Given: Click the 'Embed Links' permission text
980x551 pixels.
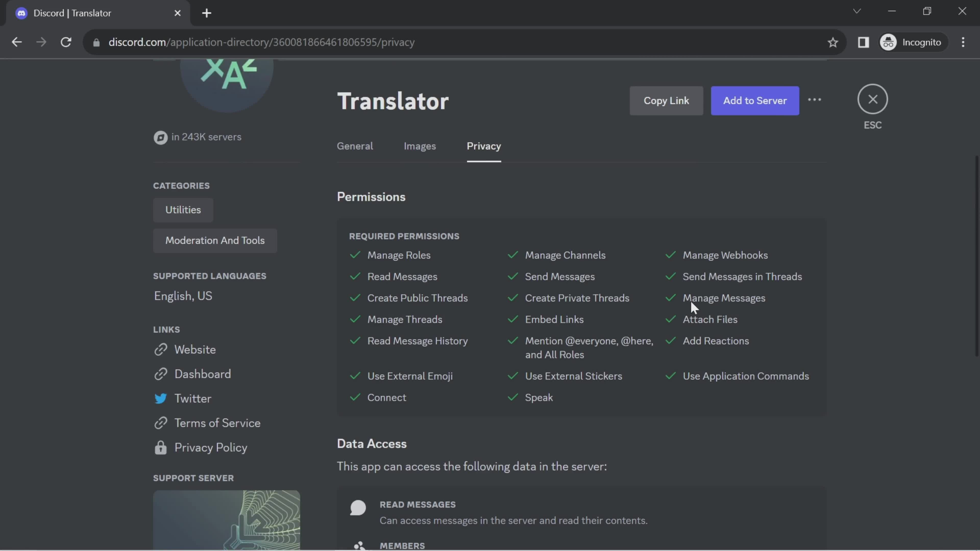Looking at the screenshot, I should 554,319.
